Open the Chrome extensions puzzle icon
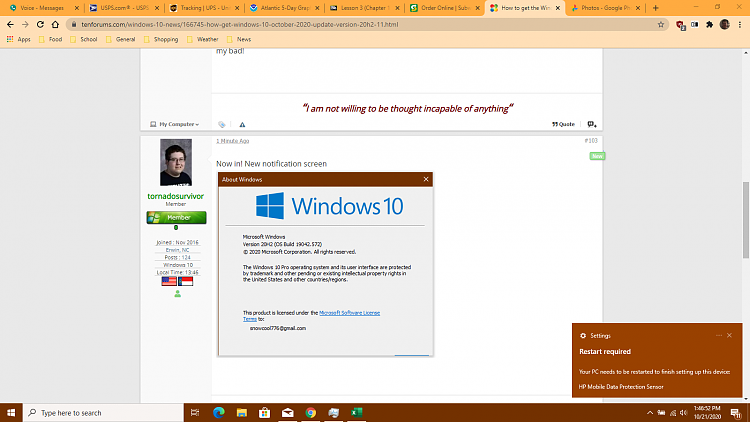The width and height of the screenshot is (750, 422). (x=710, y=24)
